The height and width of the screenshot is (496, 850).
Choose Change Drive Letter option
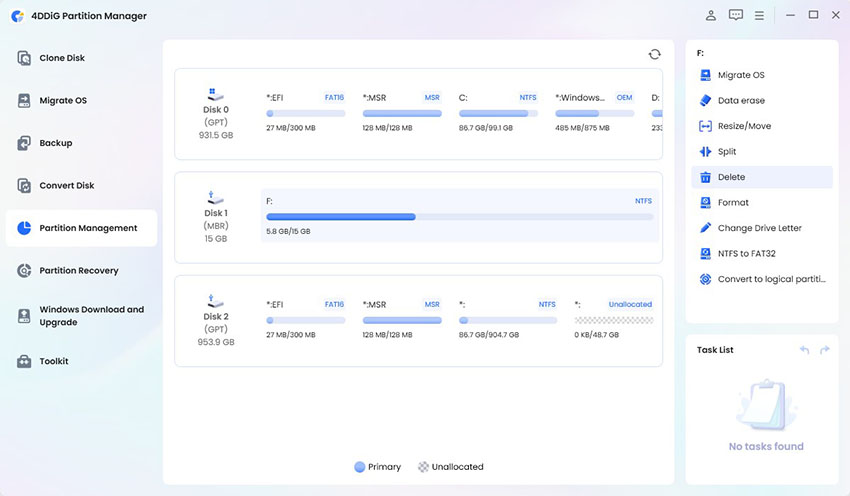[x=758, y=228]
